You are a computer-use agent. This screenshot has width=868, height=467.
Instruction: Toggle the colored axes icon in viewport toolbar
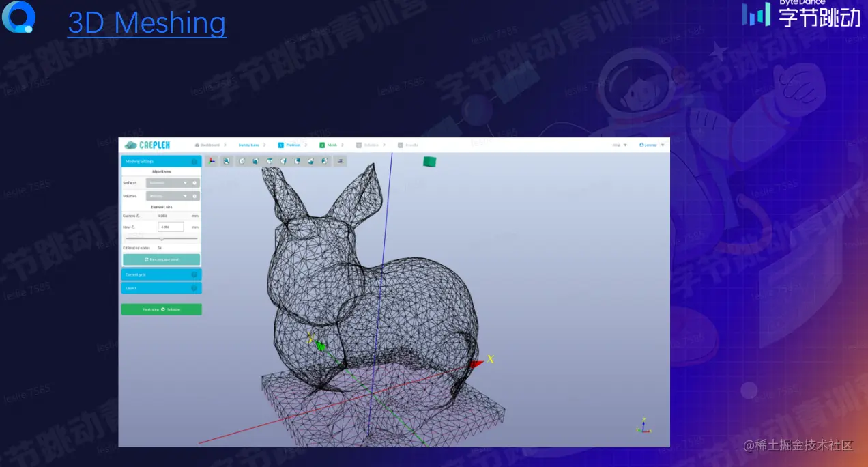click(x=212, y=161)
